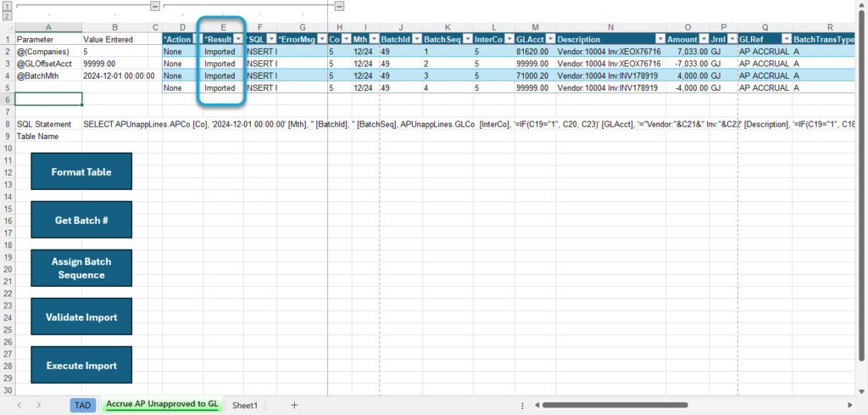Open the Mth column filter dropdown

click(x=373, y=39)
